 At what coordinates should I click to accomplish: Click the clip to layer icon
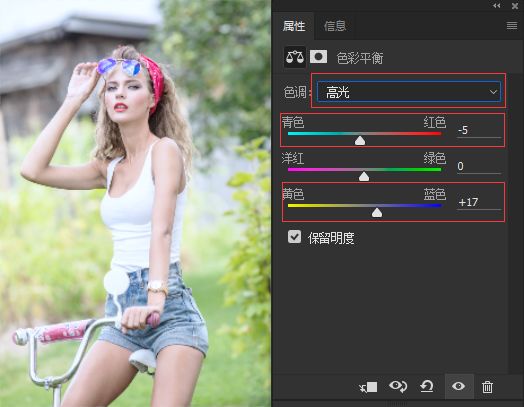click(x=368, y=387)
